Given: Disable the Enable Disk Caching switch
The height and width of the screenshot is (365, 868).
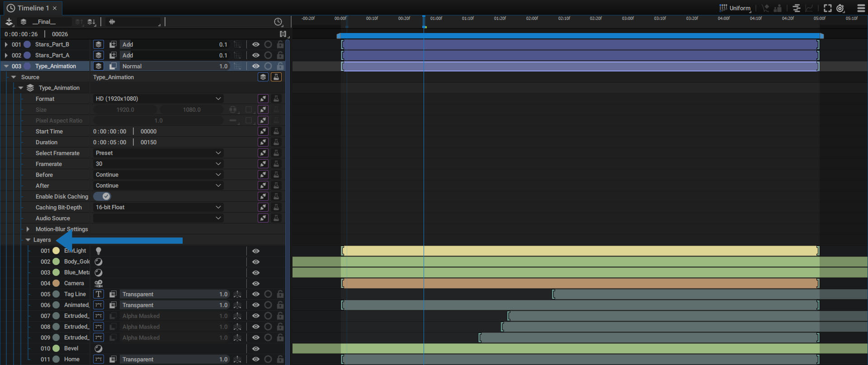Looking at the screenshot, I should click(x=102, y=196).
